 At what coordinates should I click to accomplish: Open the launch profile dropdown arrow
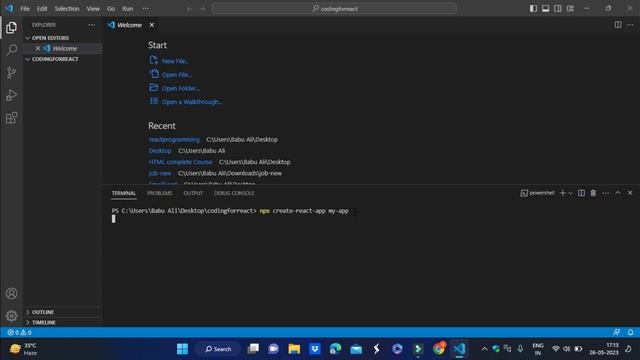570,193
